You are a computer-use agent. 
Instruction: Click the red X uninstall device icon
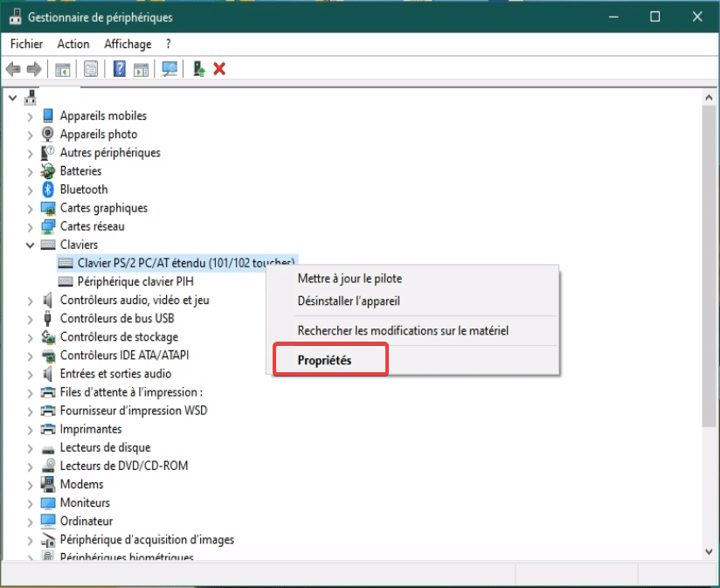[219, 69]
